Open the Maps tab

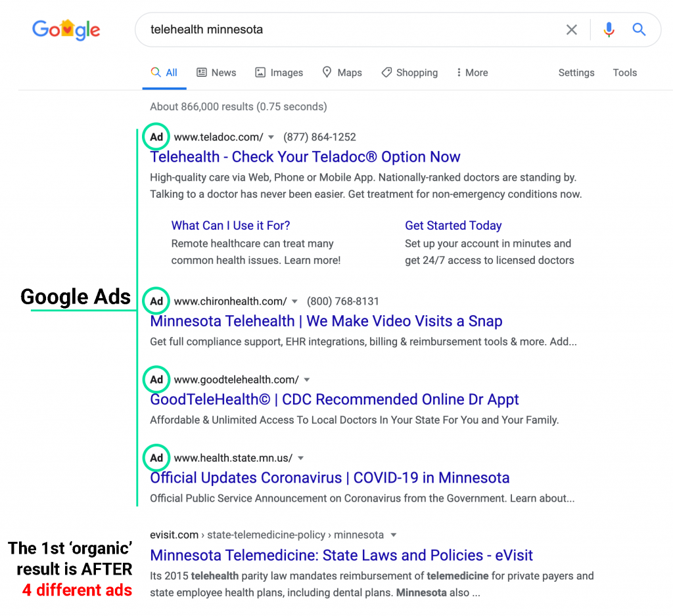[342, 73]
